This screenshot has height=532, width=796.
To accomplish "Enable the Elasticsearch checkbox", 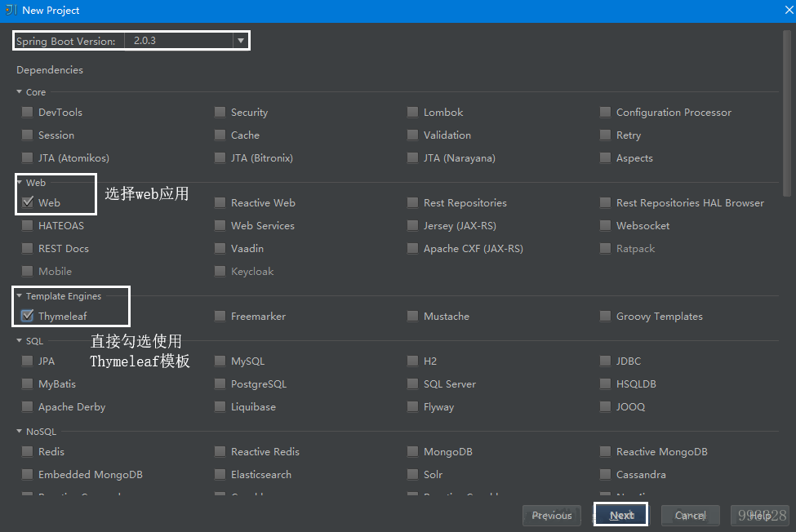I will [x=220, y=474].
